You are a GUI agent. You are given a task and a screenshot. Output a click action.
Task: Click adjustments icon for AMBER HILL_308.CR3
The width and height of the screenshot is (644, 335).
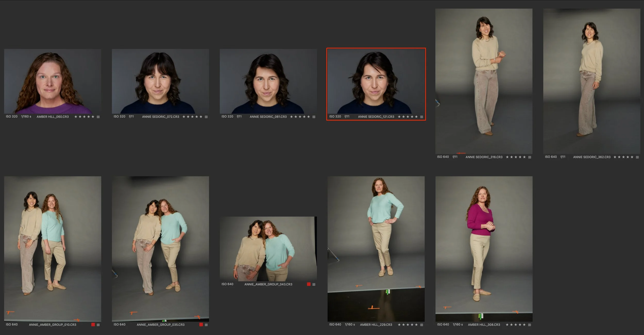[530, 325]
